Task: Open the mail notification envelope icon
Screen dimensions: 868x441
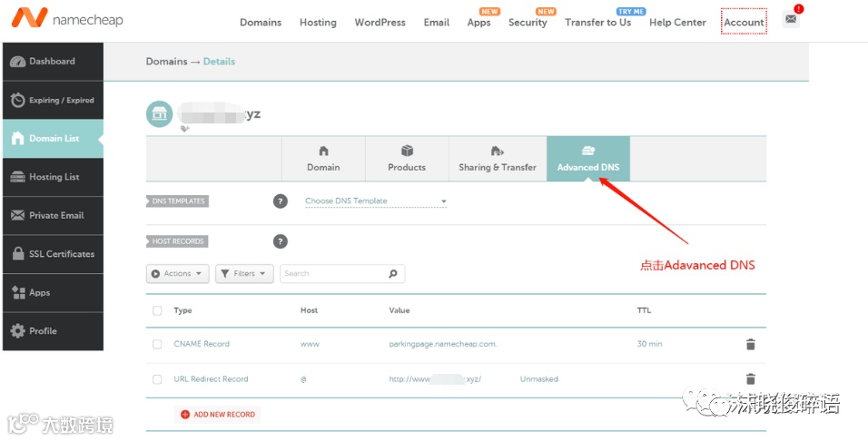Action: pos(791,19)
